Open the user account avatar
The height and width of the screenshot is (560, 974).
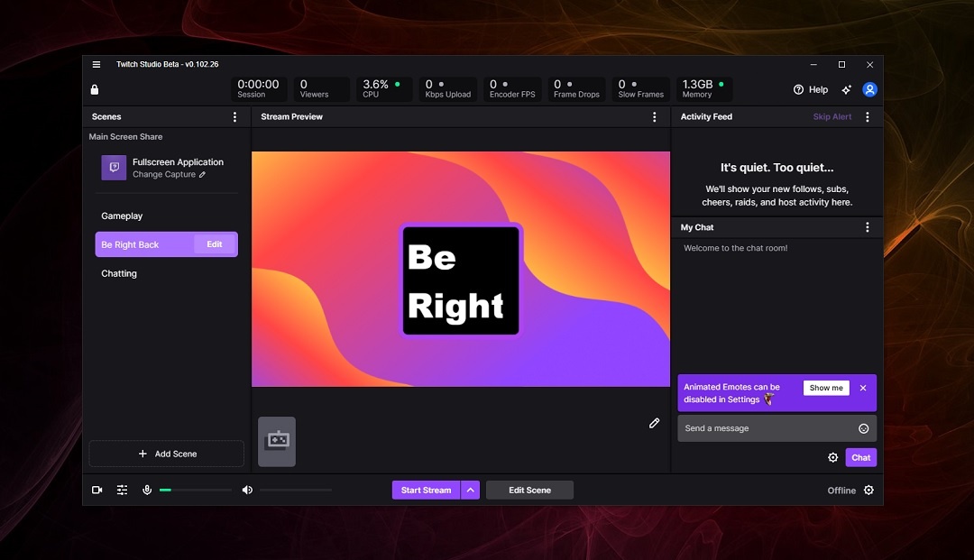click(869, 89)
